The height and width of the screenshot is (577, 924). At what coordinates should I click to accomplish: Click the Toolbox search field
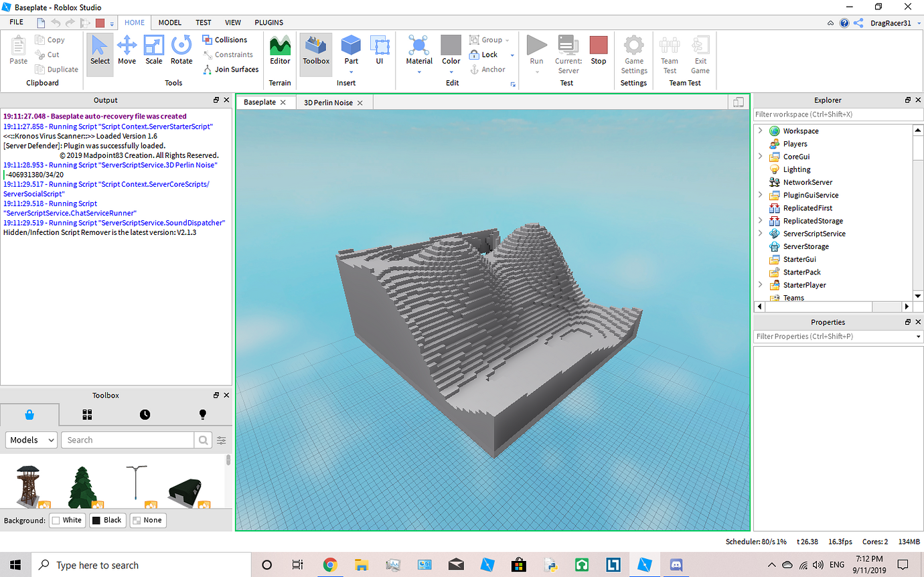pyautogui.click(x=128, y=440)
